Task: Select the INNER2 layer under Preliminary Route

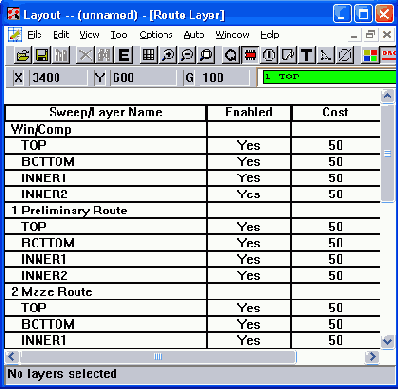Action: (x=106, y=276)
